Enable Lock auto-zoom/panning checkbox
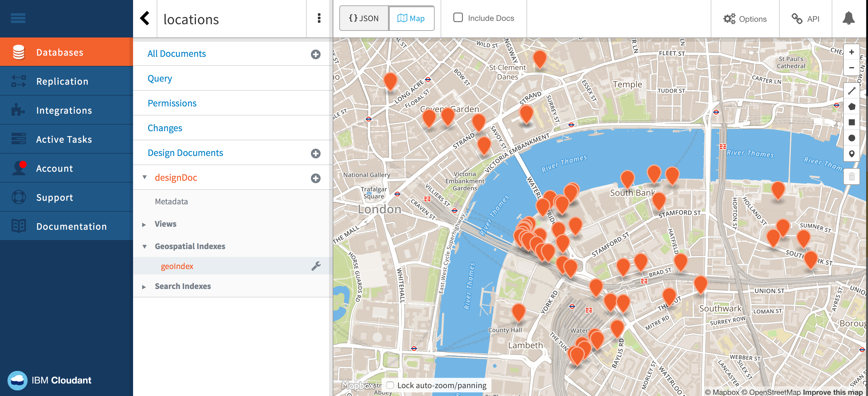Viewport: 868px width, 396px height. click(390, 385)
